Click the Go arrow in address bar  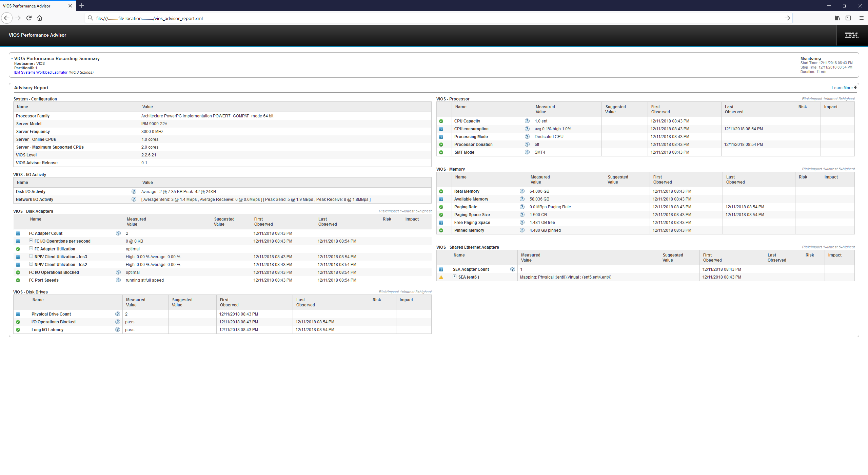787,18
